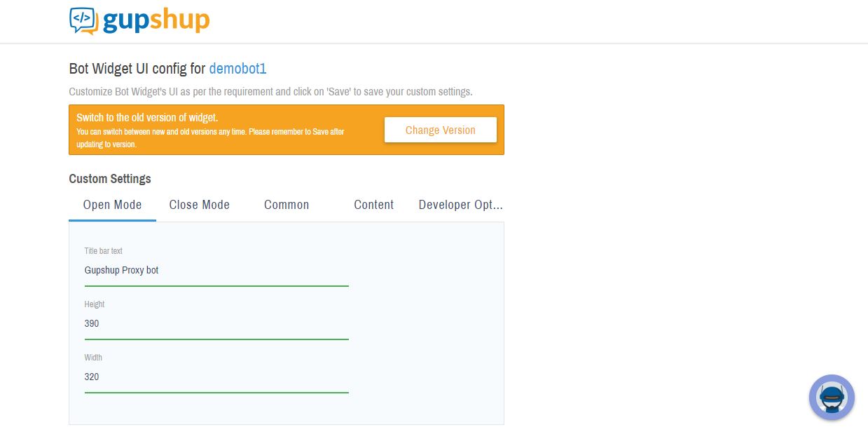Click 'Switch to the old version of widget' text

point(147,117)
